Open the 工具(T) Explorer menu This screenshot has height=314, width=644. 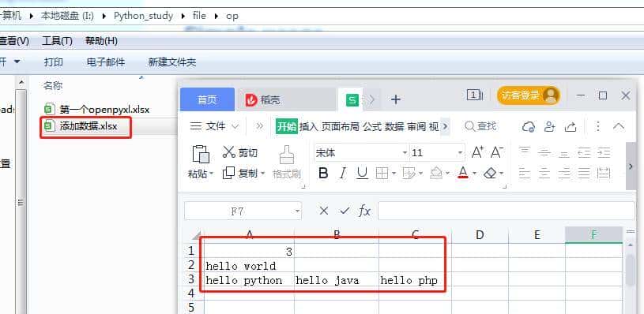click(x=57, y=41)
